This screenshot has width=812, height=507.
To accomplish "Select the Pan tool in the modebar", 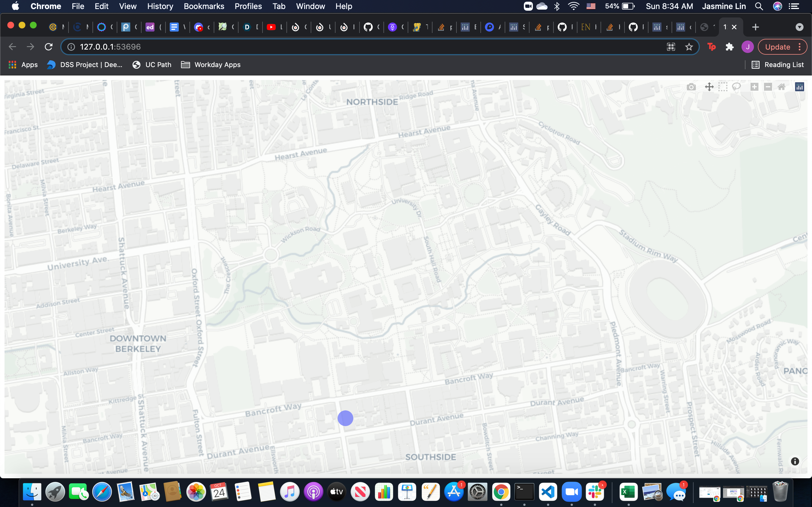I will pyautogui.click(x=709, y=87).
